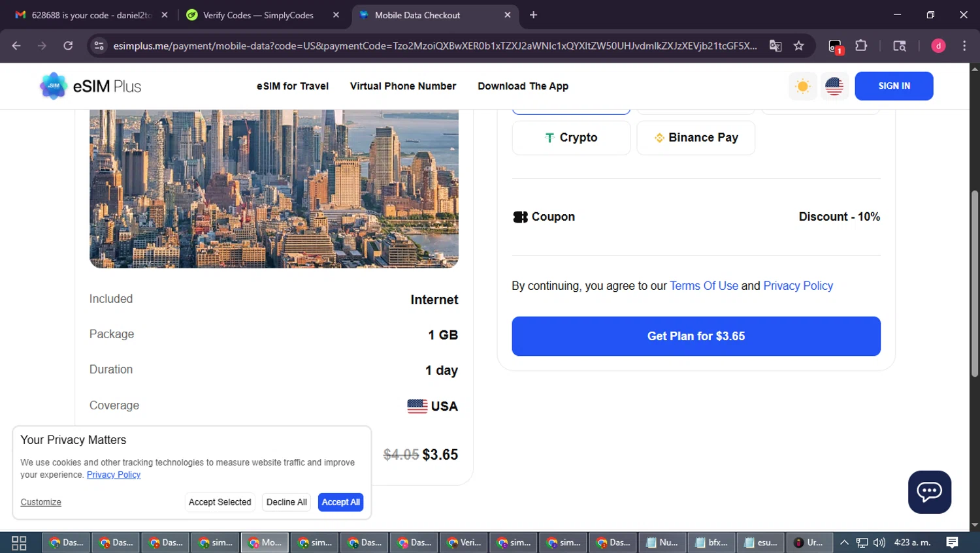Bookmark this page star icon
The width and height of the screenshot is (980, 553).
798,46
